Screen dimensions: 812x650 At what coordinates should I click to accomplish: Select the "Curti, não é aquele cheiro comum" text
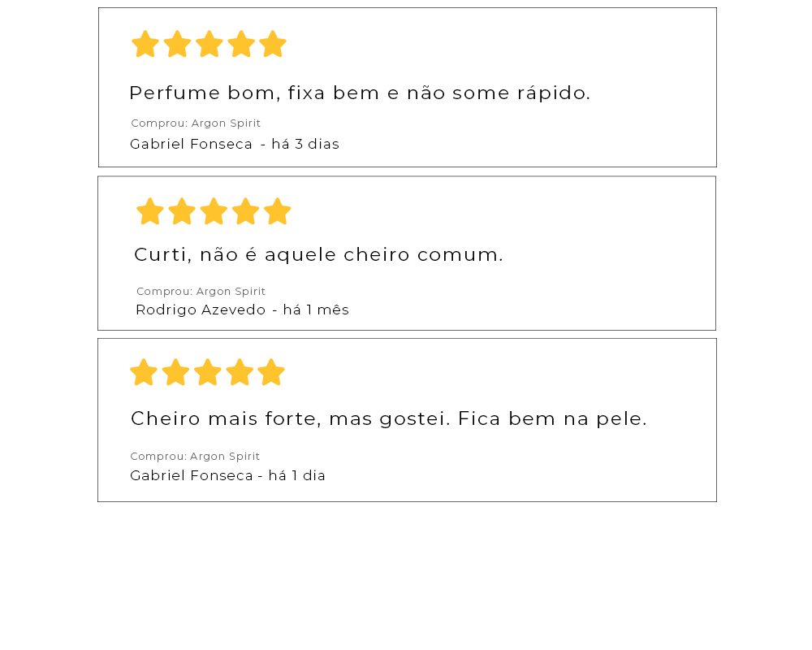click(318, 254)
